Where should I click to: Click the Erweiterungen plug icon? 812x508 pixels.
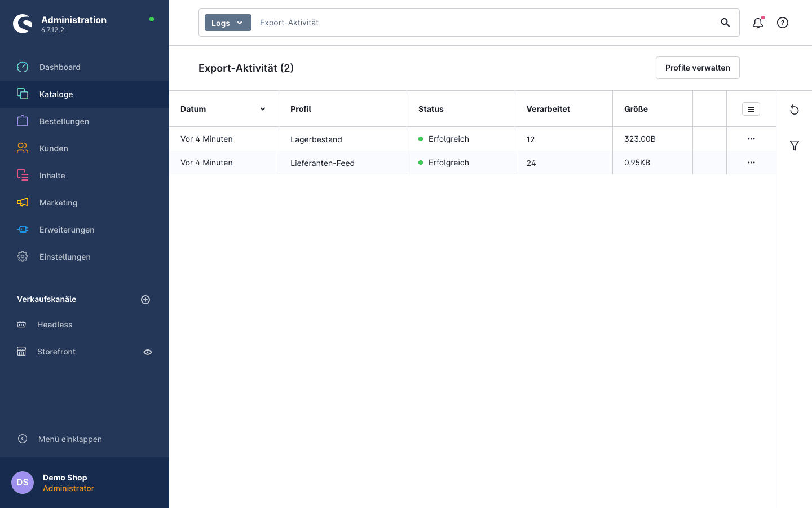[x=23, y=230]
